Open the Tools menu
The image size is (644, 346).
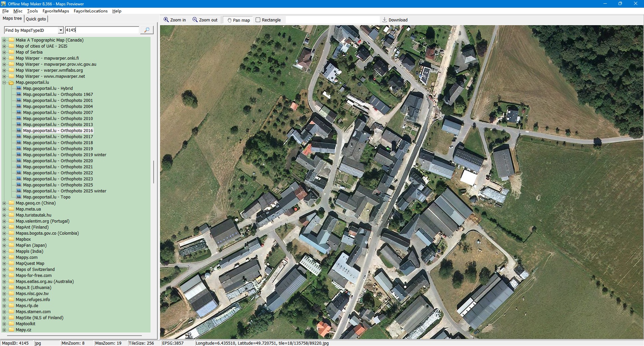tap(32, 11)
